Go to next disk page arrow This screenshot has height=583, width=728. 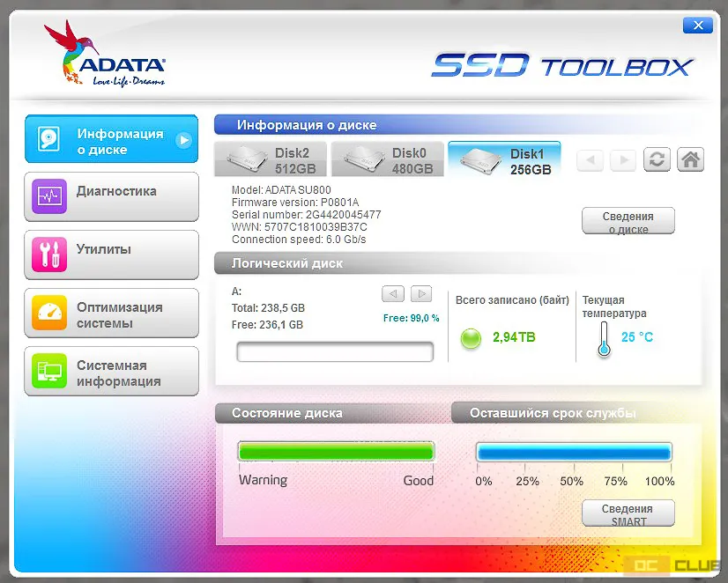tap(623, 160)
